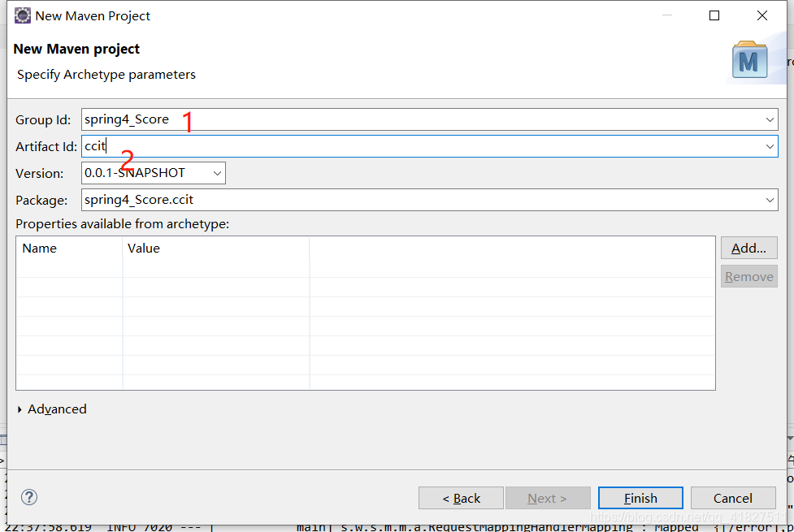Viewport: 794px width, 532px height.
Task: Click the help question mark icon
Action: [29, 497]
